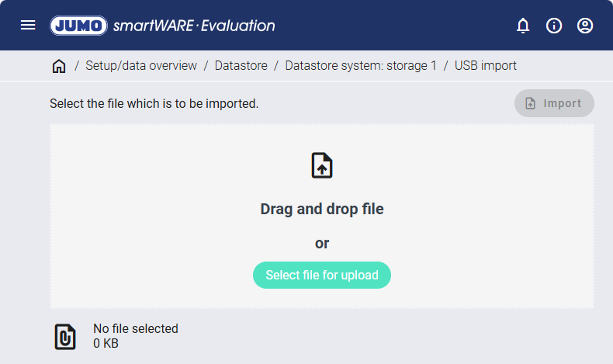Open Datastore system: storage 1 breadcrumb
Screen dimensions: 613x364
point(361,66)
